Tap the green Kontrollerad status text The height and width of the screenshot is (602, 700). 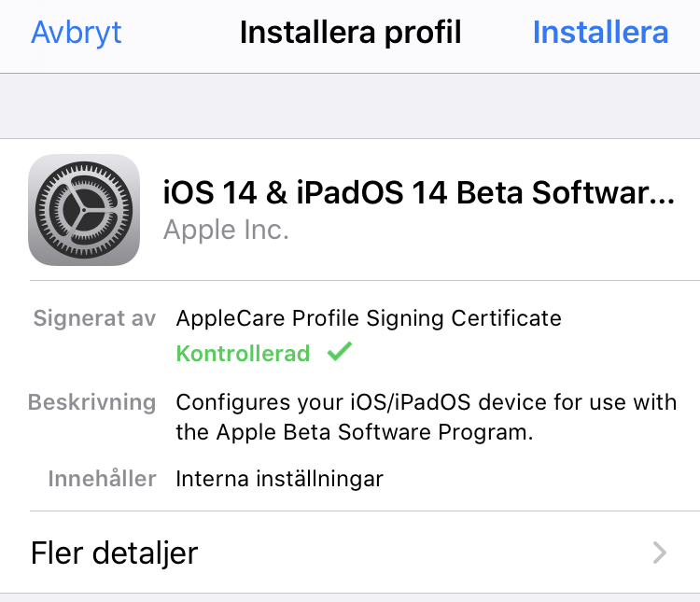point(243,354)
